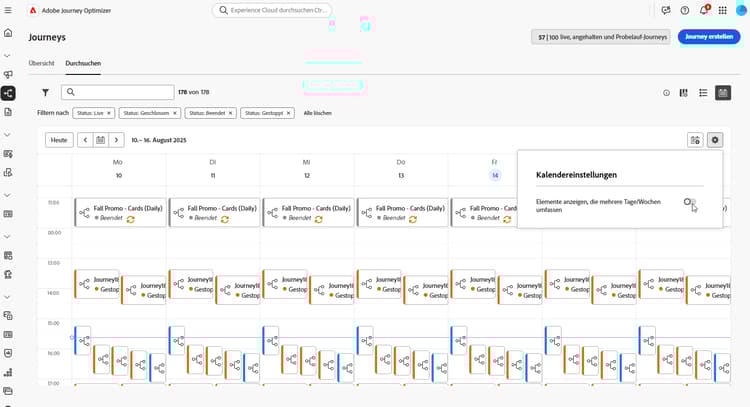This screenshot has width=750, height=407.
Task: Click the Heute button
Action: point(59,140)
